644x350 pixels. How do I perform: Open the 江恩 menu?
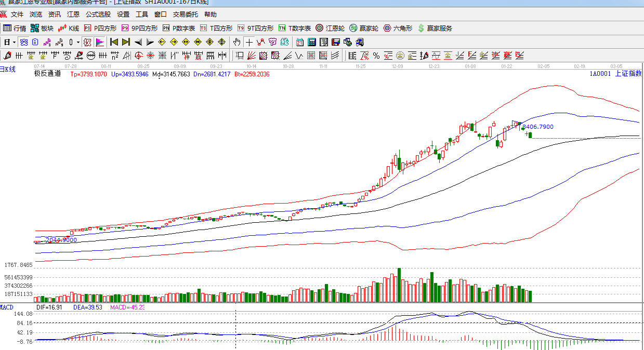[x=73, y=15]
